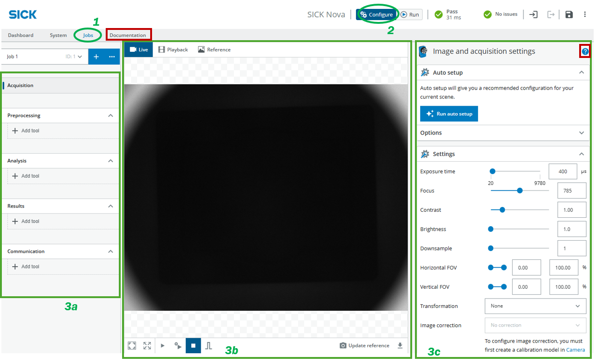Open the Documentation tab
Screen dimensions: 596x364
point(128,35)
